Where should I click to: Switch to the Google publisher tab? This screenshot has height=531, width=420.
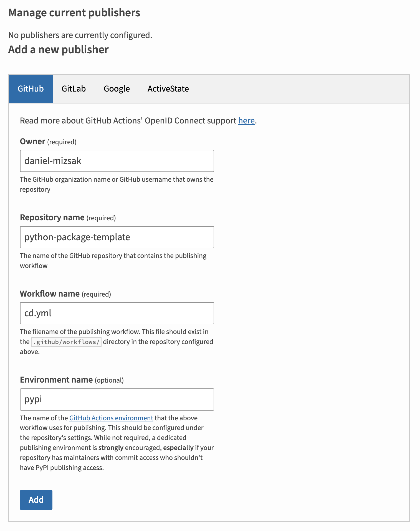[117, 88]
